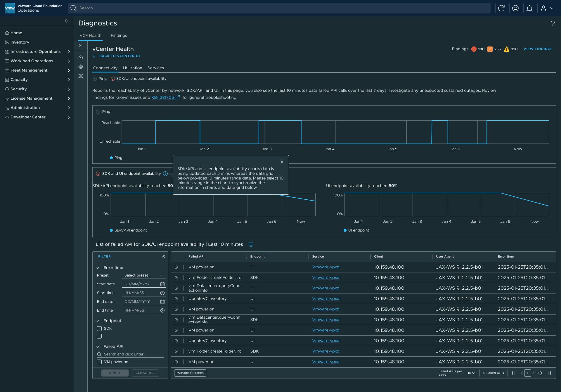
Task: Click BACK TO VCENTER-01 link
Action: tap(116, 56)
